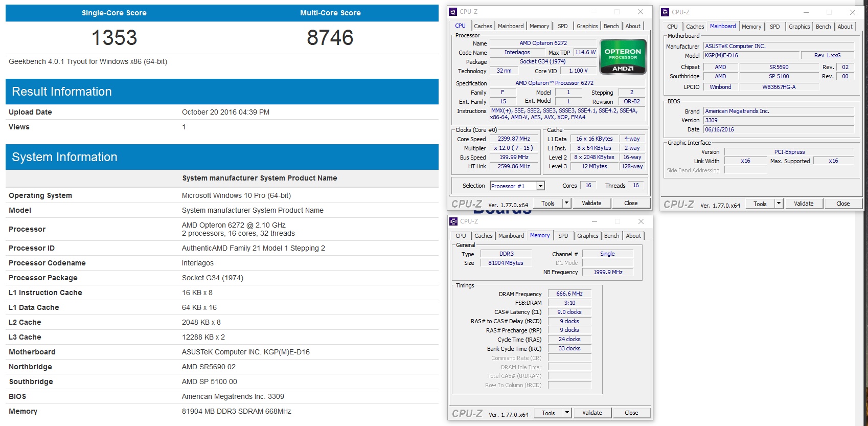Open the Caches tab in CPU window
868x426 pixels.
coord(483,26)
